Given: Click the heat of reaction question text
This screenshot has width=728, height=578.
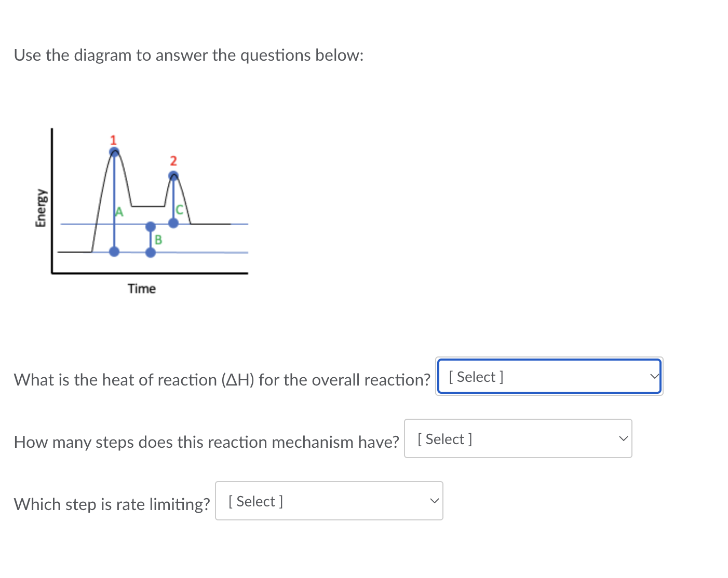Looking at the screenshot, I should click(x=222, y=380).
